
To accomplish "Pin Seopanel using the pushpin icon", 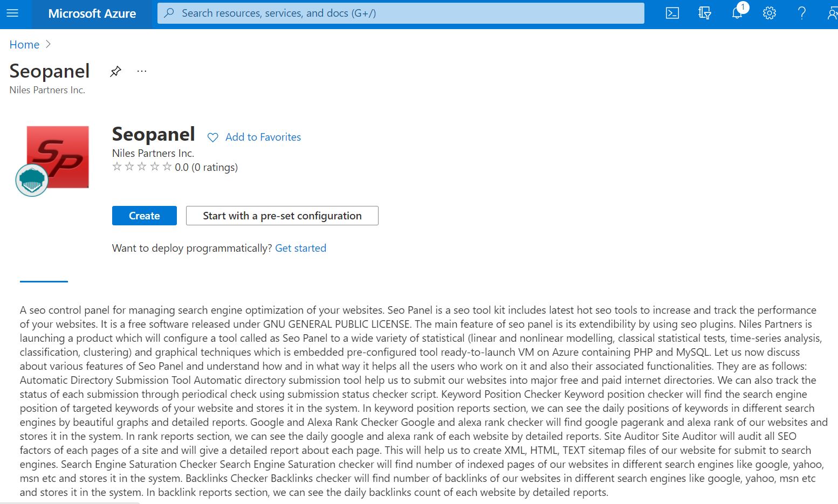I will coord(115,71).
